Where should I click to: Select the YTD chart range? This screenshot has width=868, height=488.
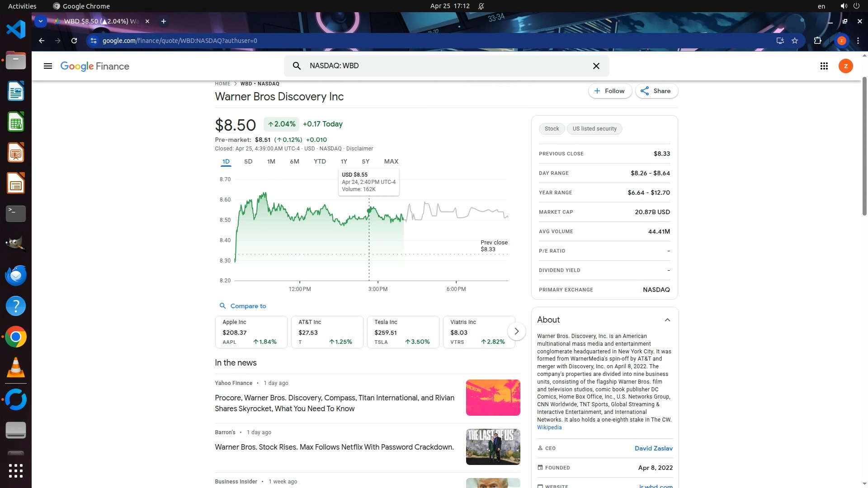320,161
